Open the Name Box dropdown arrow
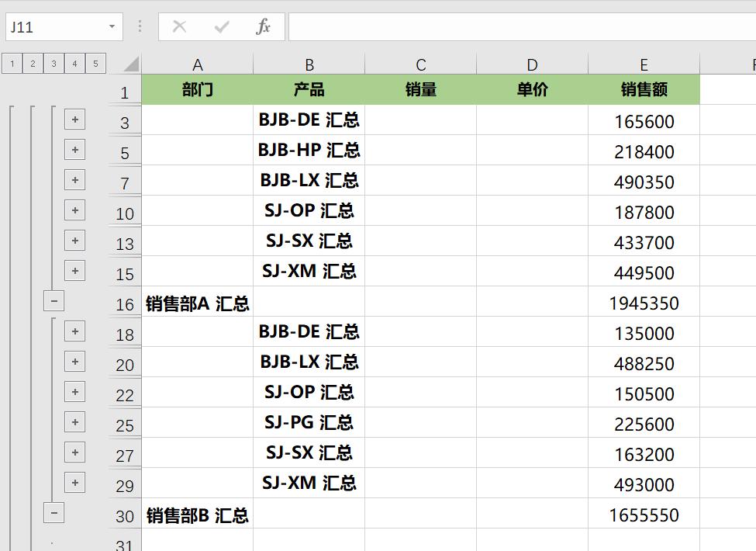Screen dimensions: 756x551 click(x=112, y=26)
